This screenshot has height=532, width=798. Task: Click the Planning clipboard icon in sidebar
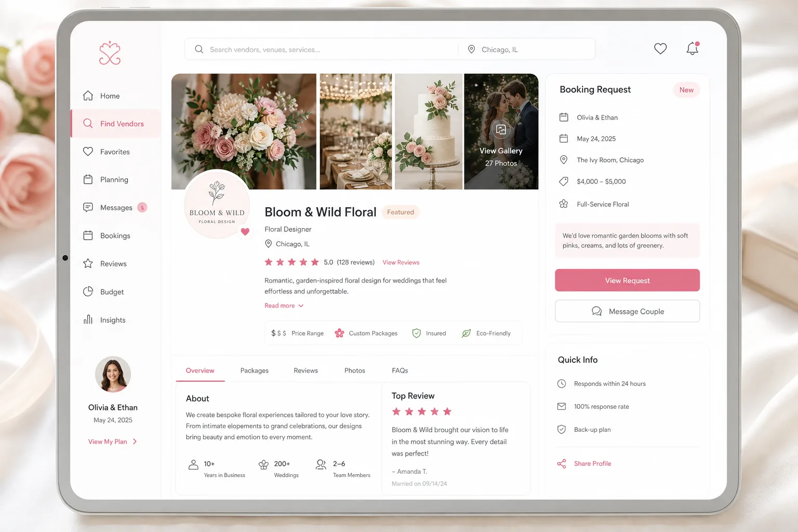pyautogui.click(x=88, y=179)
